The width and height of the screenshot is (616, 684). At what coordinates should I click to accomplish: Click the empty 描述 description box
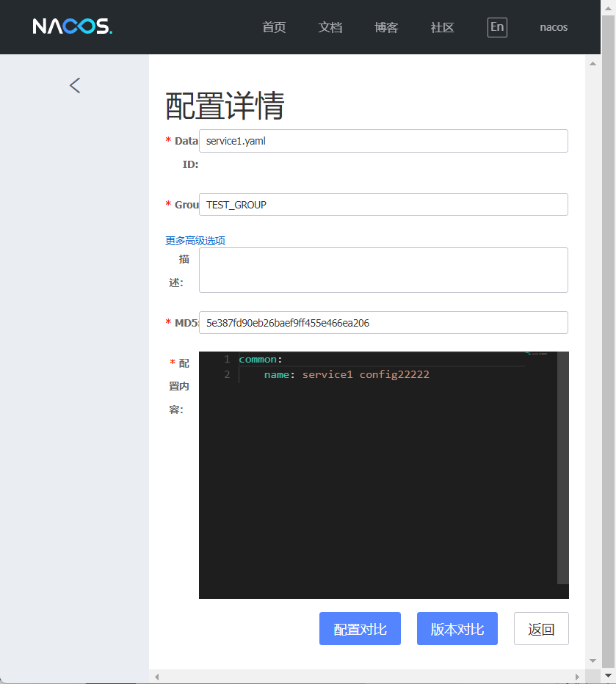(383, 270)
